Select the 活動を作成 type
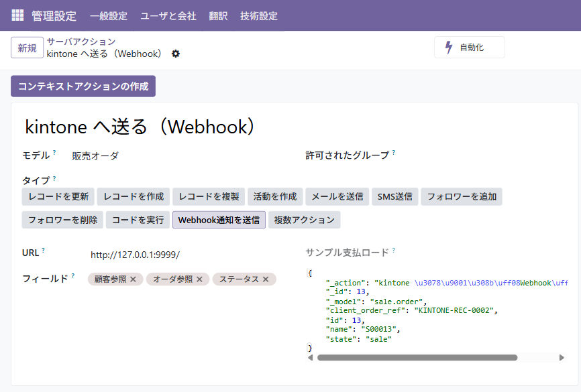Screen dimensions: 581x392 275,196
